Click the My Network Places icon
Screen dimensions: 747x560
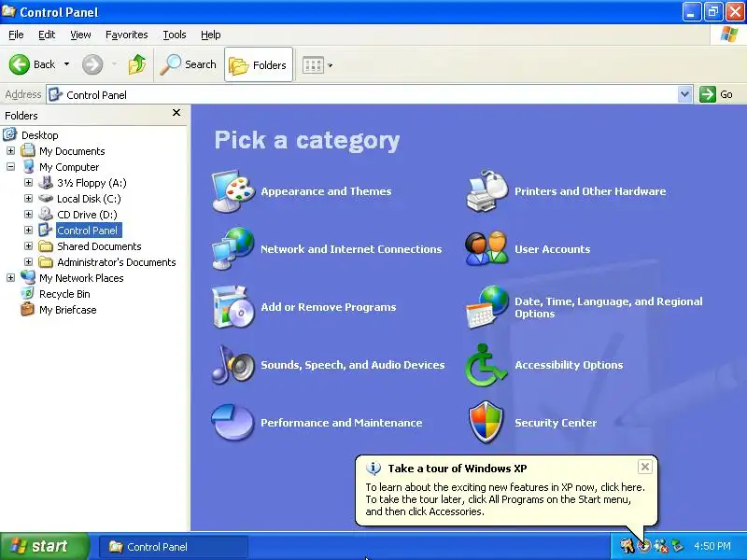point(28,277)
